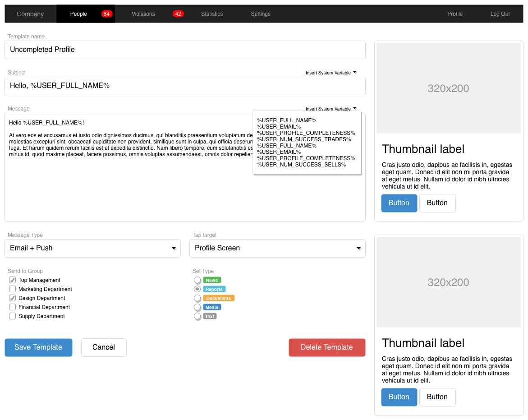Click the green News type badge
Image resolution: width=528 pixels, height=420 pixels.
pyautogui.click(x=211, y=280)
